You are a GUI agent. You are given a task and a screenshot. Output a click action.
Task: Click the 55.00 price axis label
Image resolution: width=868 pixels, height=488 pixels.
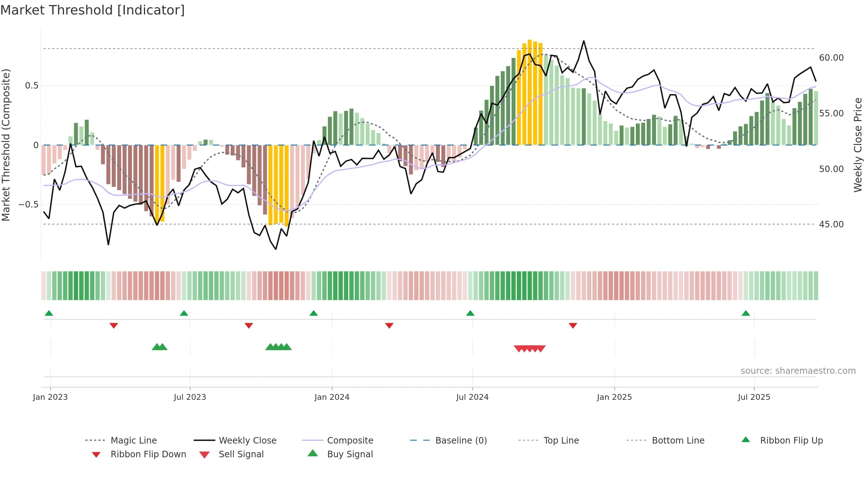(831, 114)
